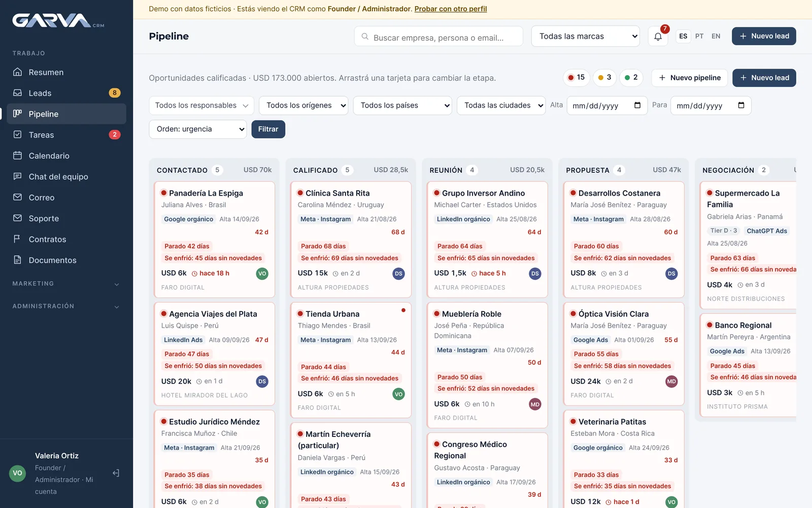Click Nuevo lead button in top header

764,36
